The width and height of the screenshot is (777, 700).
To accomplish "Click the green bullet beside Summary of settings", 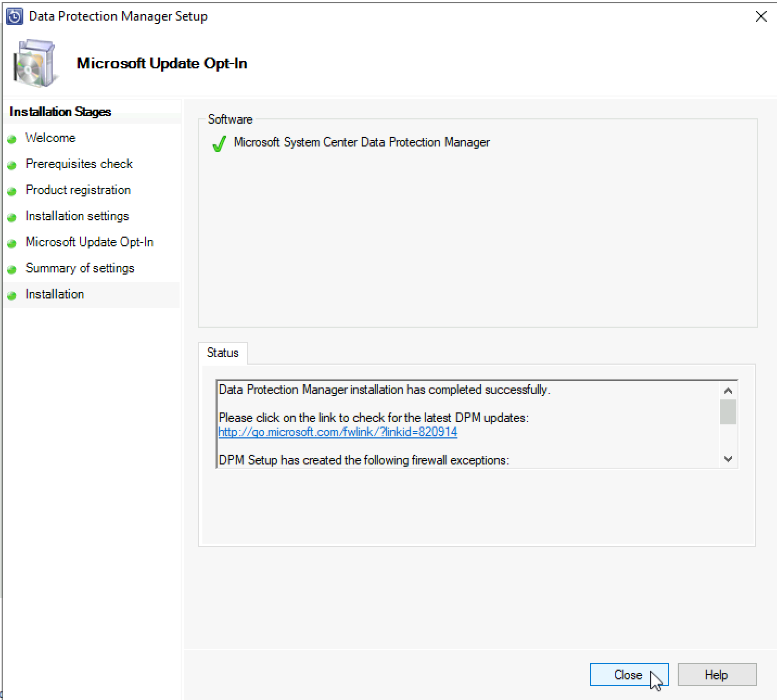I will click(x=12, y=270).
